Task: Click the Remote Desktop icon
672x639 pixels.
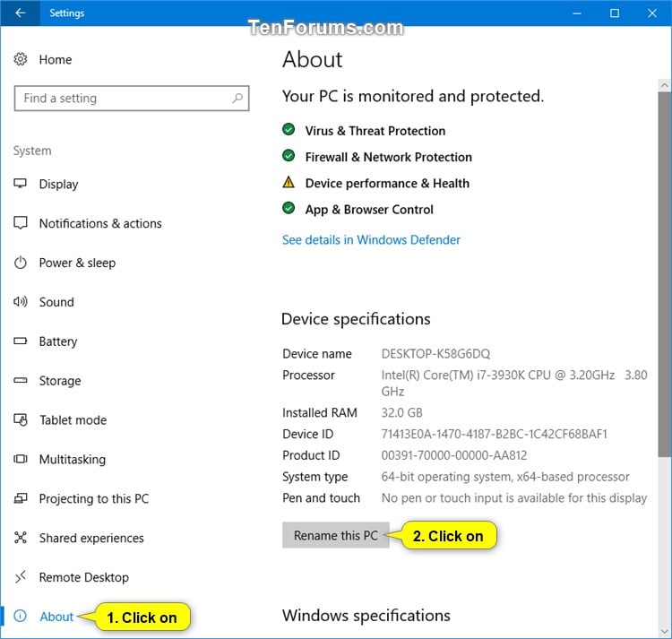Action: 20,577
